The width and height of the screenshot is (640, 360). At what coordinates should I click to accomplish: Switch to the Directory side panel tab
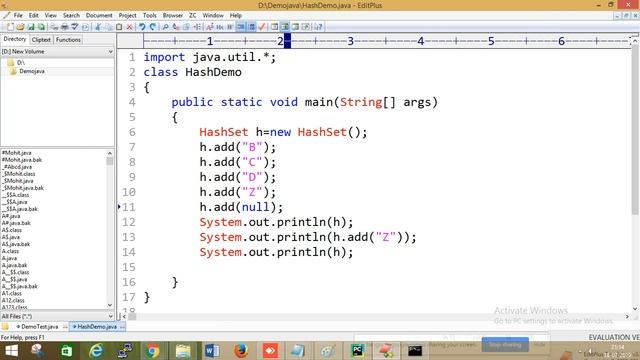15,39
